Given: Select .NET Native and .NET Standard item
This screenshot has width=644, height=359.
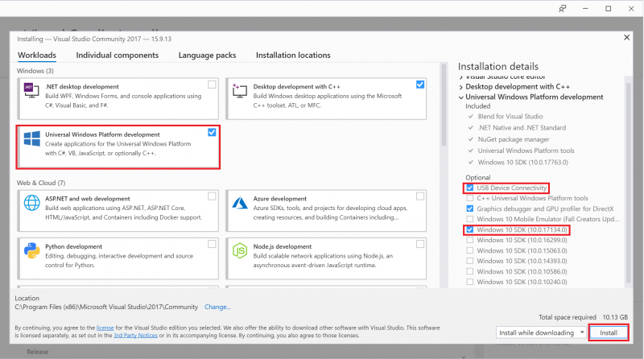Looking at the screenshot, I should click(522, 128).
